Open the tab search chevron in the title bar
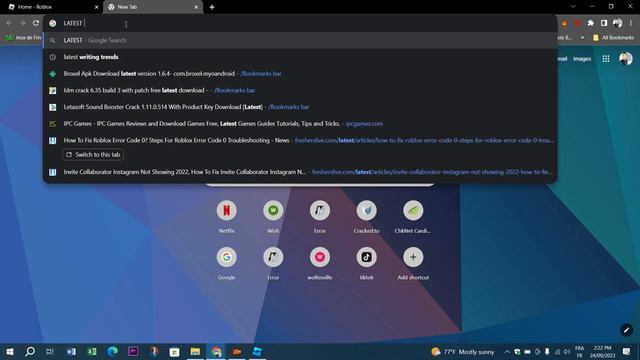The image size is (640, 360). 573,7
